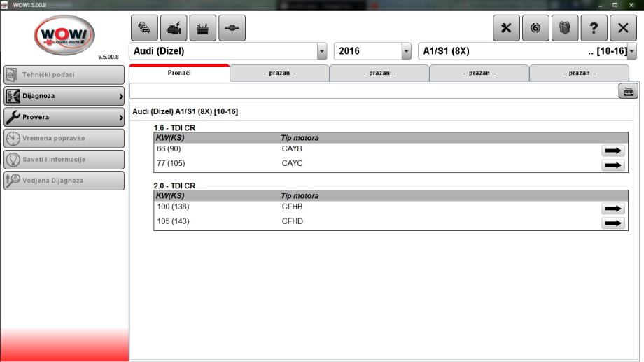
Task: Open Tehnički podaci section
Action: pyautogui.click(x=64, y=75)
